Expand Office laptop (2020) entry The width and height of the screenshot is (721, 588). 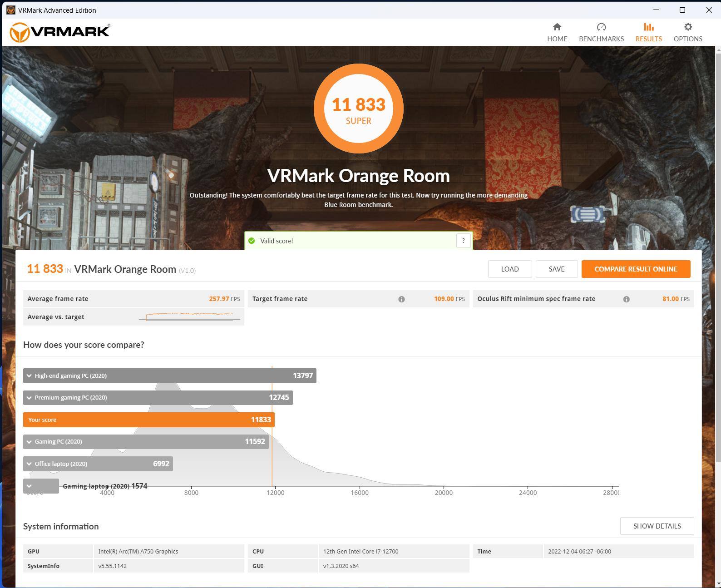click(30, 464)
